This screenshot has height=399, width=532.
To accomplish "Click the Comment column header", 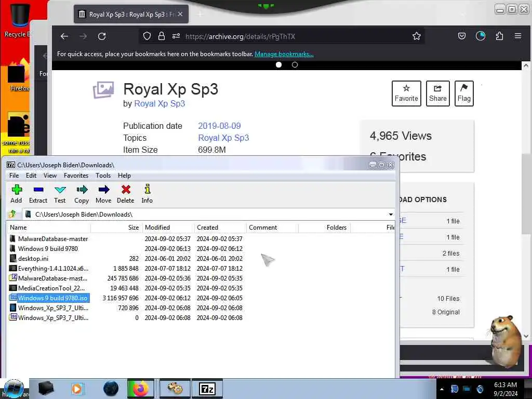I will pos(272,228).
